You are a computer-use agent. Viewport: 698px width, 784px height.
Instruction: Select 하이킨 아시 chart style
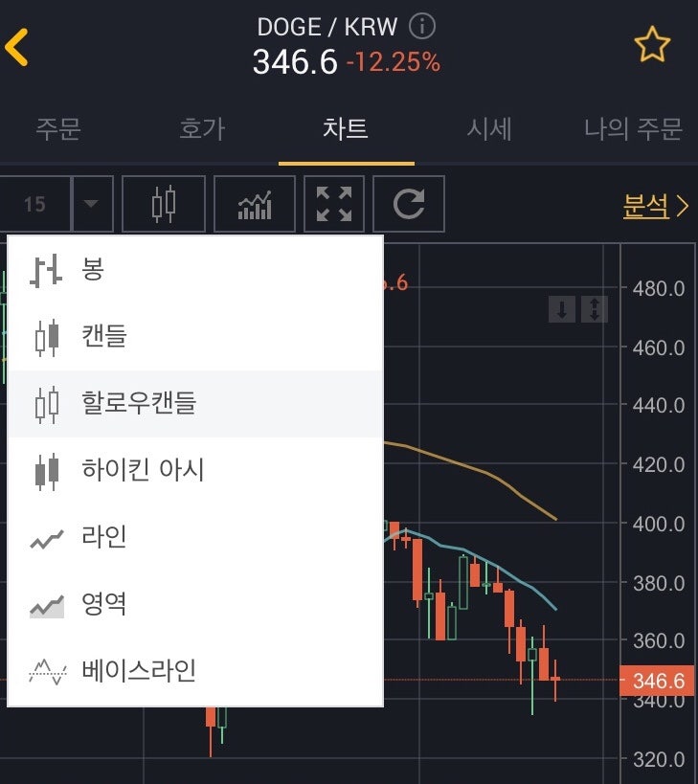click(x=196, y=470)
